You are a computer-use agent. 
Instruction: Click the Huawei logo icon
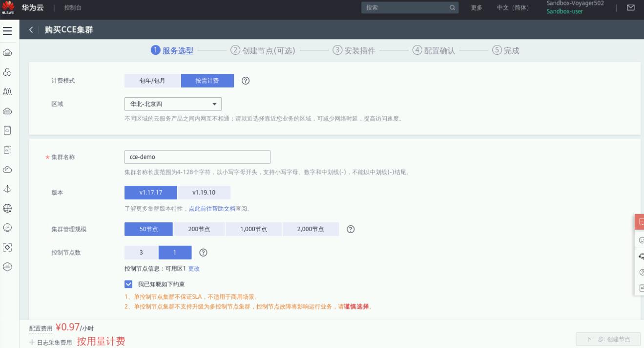pos(7,7)
